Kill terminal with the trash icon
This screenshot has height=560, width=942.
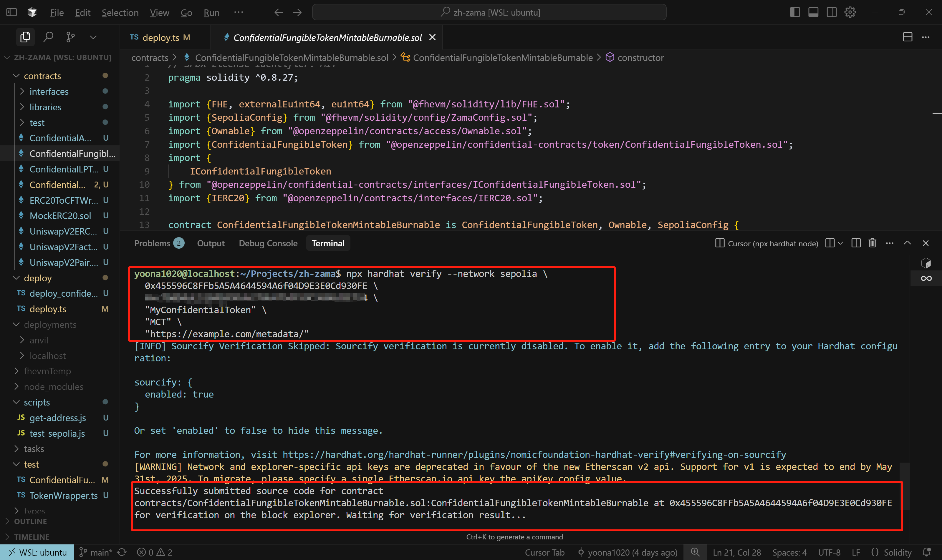[x=872, y=243]
